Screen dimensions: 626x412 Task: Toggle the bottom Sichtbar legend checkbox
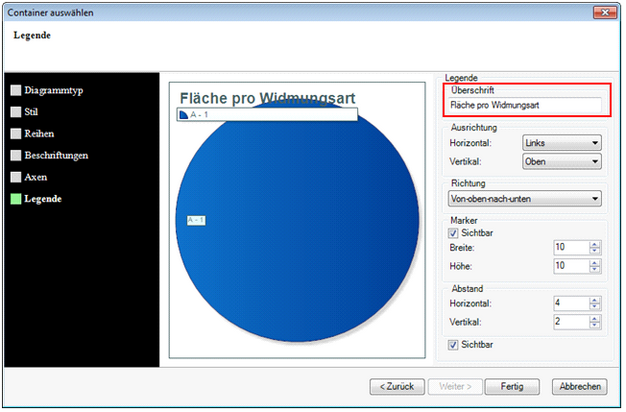pos(454,346)
